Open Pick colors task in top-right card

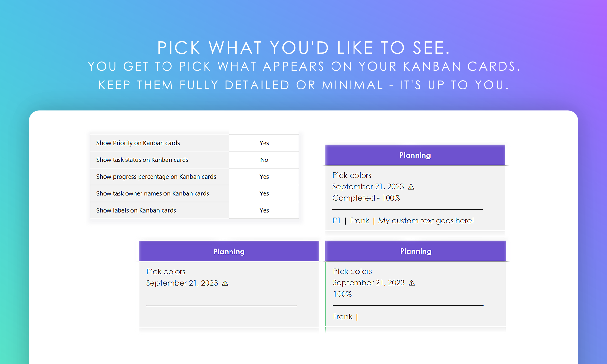(x=352, y=175)
